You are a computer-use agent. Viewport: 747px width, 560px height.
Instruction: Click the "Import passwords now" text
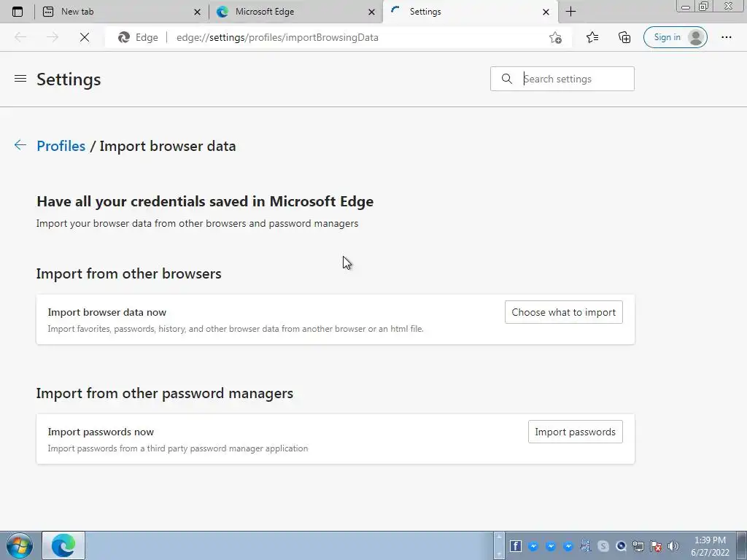[x=101, y=432]
